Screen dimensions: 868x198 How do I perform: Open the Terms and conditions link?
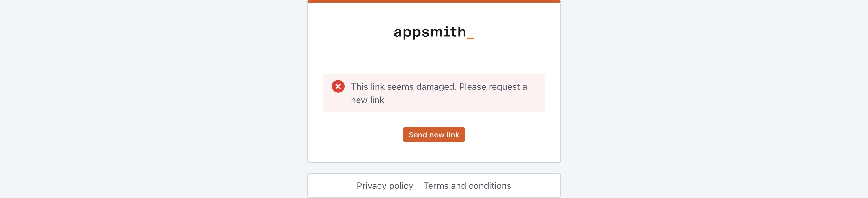pyautogui.click(x=467, y=186)
